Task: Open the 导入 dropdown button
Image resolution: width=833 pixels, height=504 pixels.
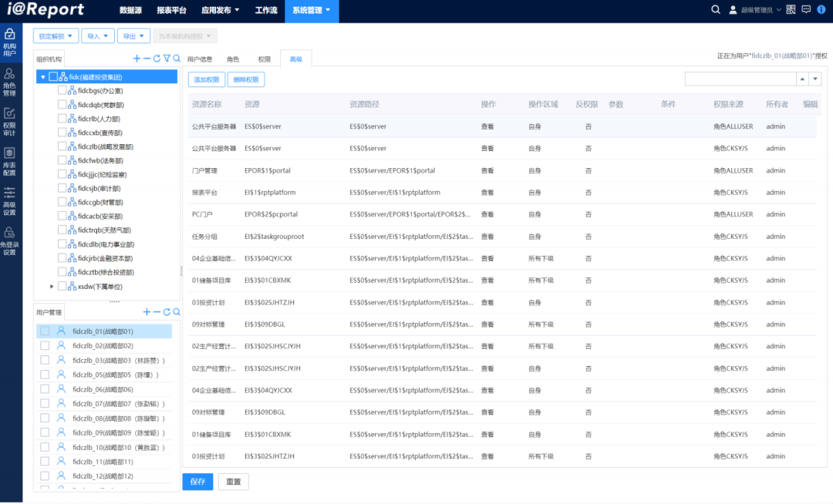Action: pos(98,36)
